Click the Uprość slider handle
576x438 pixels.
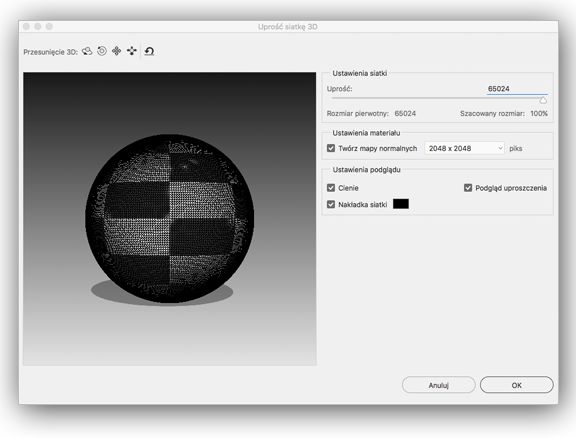pos(543,100)
